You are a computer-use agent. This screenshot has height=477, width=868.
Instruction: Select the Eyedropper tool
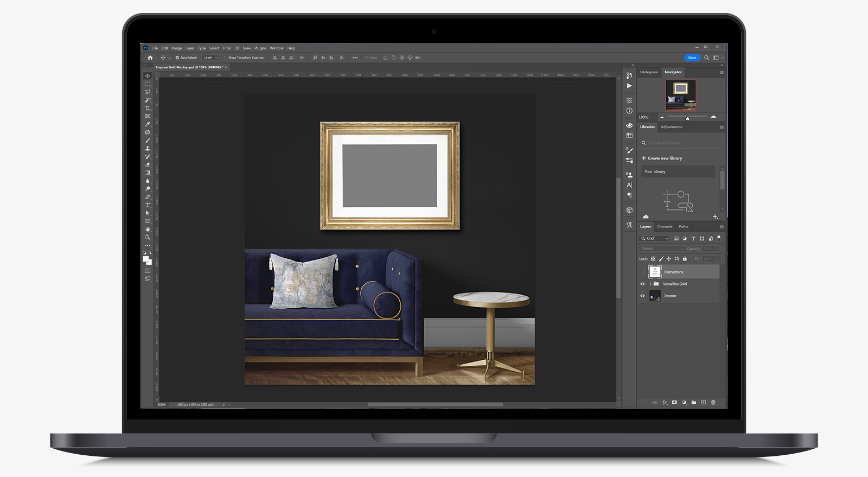[148, 124]
